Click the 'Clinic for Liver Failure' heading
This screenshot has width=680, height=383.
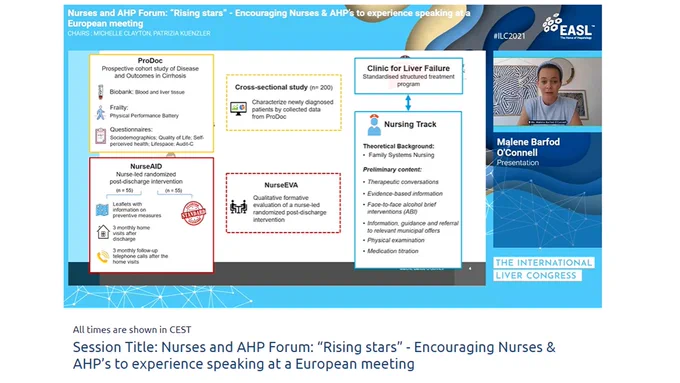click(408, 68)
